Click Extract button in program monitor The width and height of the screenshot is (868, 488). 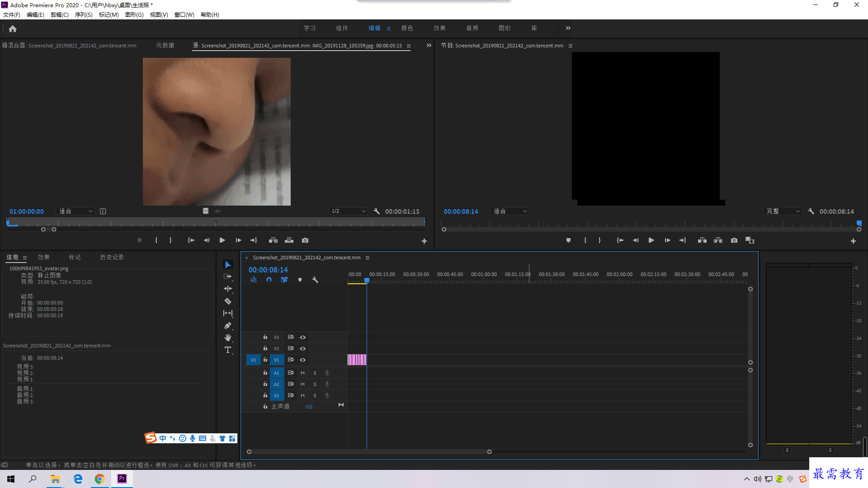pos(718,240)
